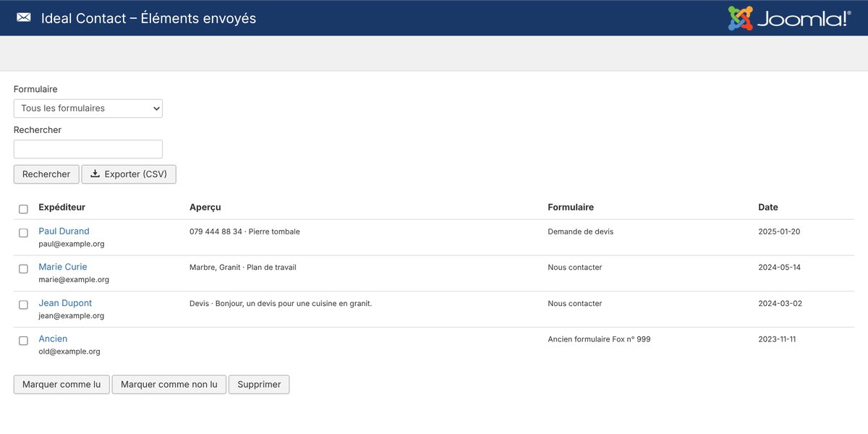Click Marquer comme non lu button
The image size is (868, 434).
[169, 384]
